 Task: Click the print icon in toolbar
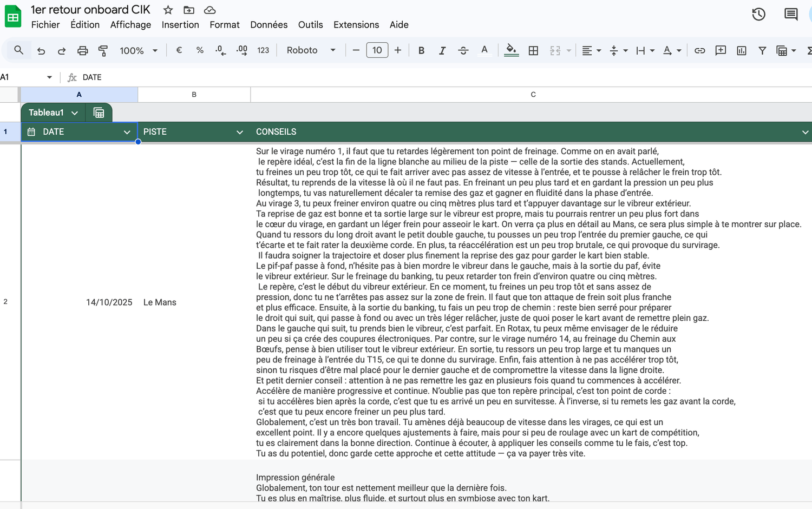click(82, 50)
